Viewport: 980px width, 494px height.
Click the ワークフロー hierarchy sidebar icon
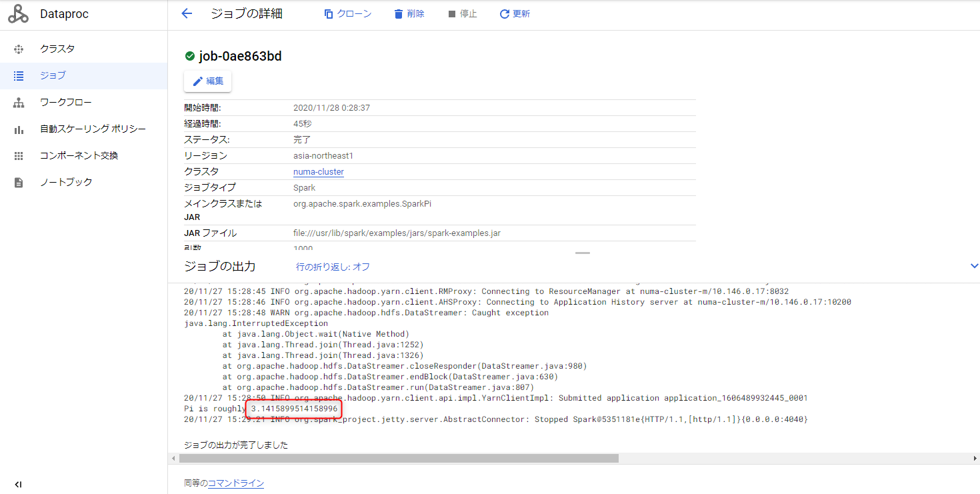pos(19,102)
